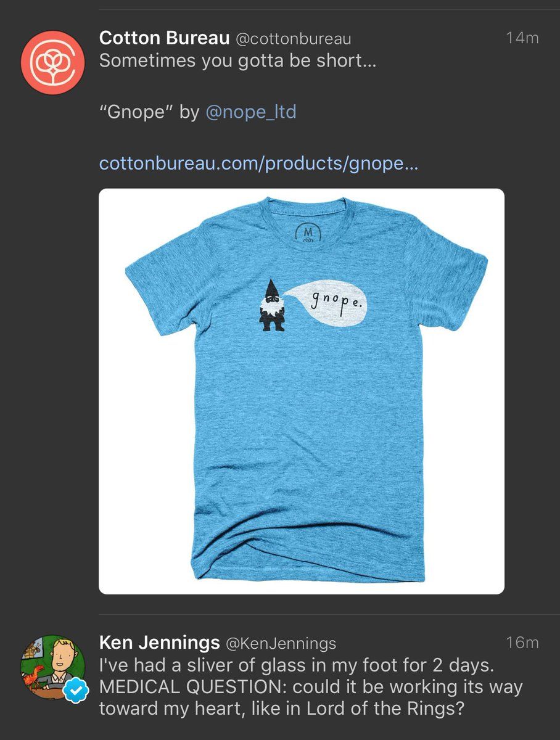Open the Ken Jennings display name
Screen dimensions: 560x740
click(x=159, y=643)
